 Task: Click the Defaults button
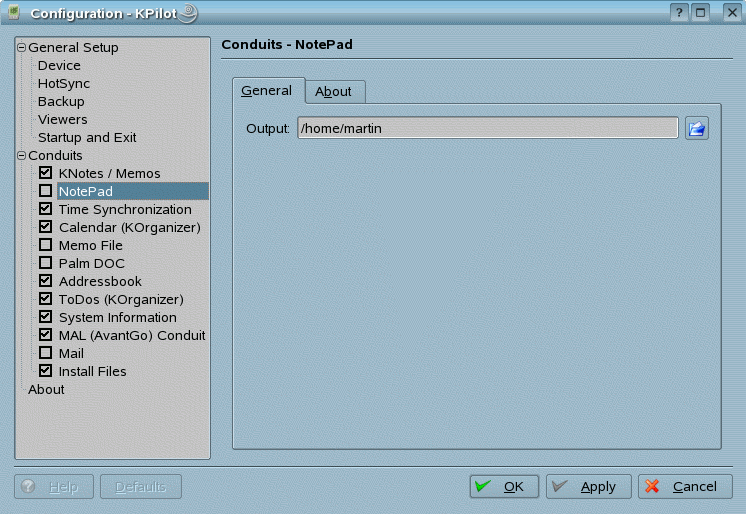coord(141,486)
